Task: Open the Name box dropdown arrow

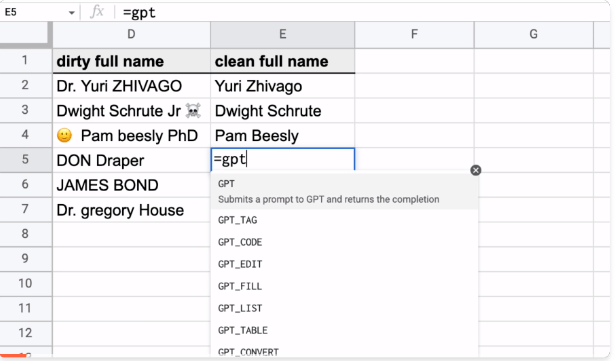Action: (71, 13)
